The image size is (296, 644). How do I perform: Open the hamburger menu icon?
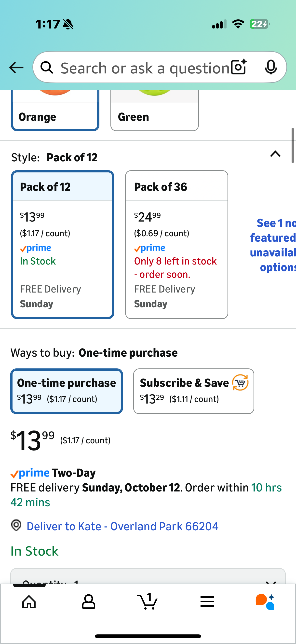pos(207,602)
